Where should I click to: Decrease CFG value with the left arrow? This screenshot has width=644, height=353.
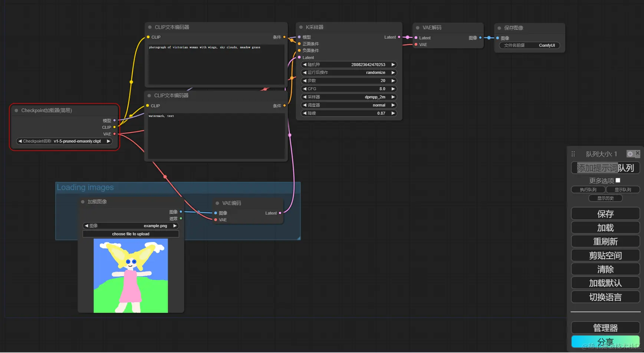pyautogui.click(x=305, y=89)
